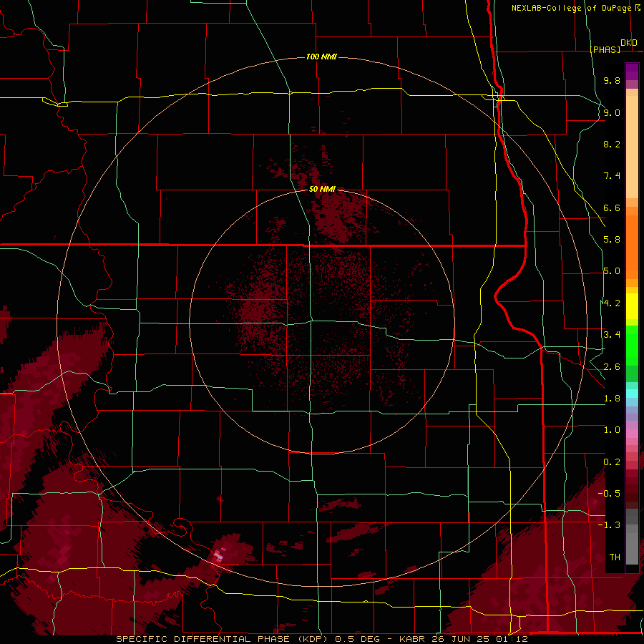
Task: Click the 100 NMI range ring label
Action: [321, 57]
